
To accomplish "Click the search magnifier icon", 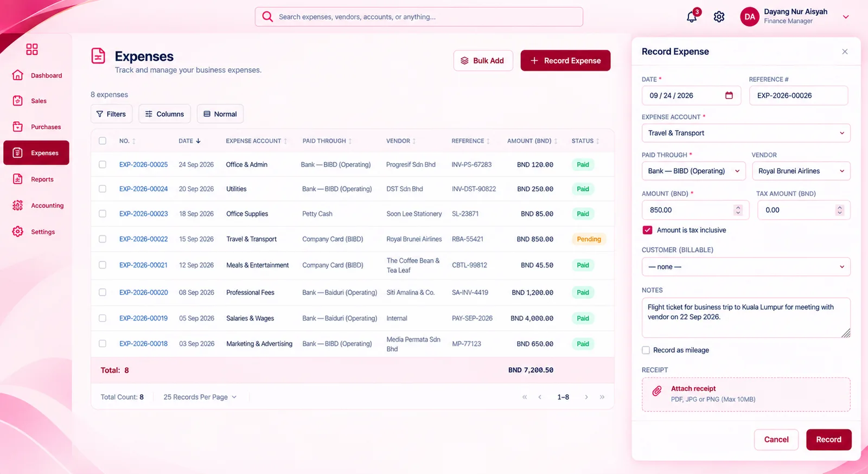I will (267, 17).
